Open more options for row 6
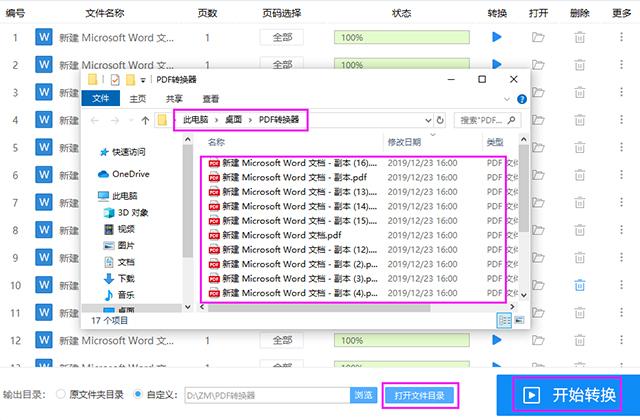 [x=621, y=175]
